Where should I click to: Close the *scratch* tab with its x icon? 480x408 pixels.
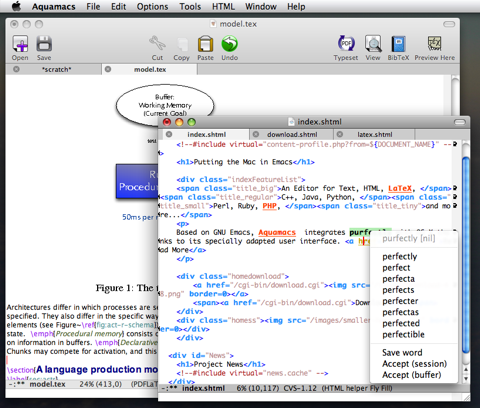coord(16,69)
